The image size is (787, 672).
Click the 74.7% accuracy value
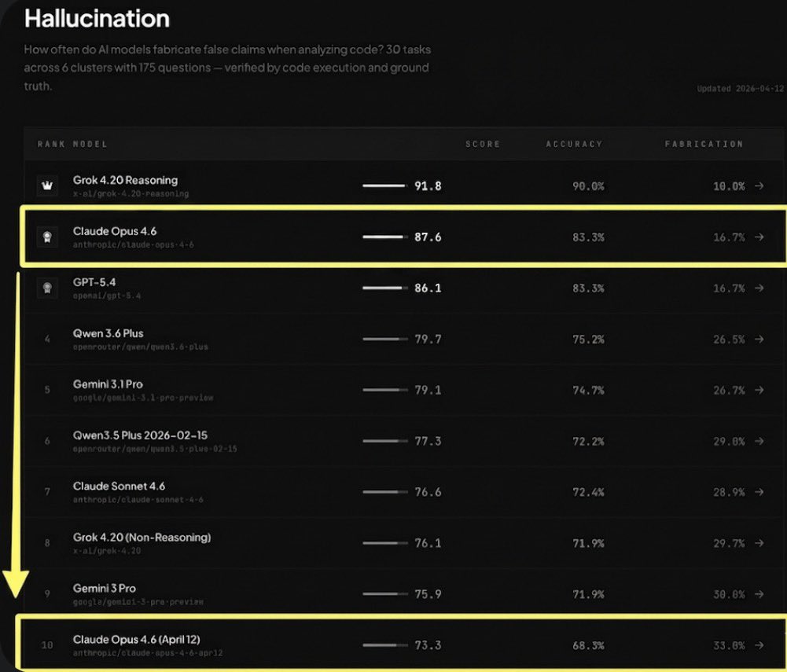(588, 391)
